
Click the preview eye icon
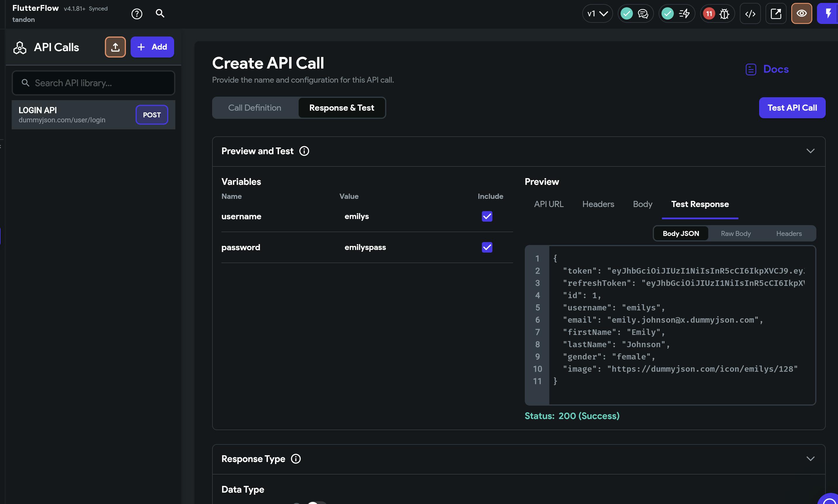tap(801, 14)
